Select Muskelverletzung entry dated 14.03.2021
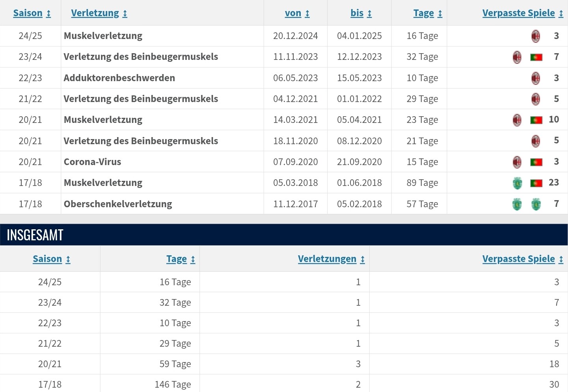The height and width of the screenshot is (392, 568). pos(103,120)
